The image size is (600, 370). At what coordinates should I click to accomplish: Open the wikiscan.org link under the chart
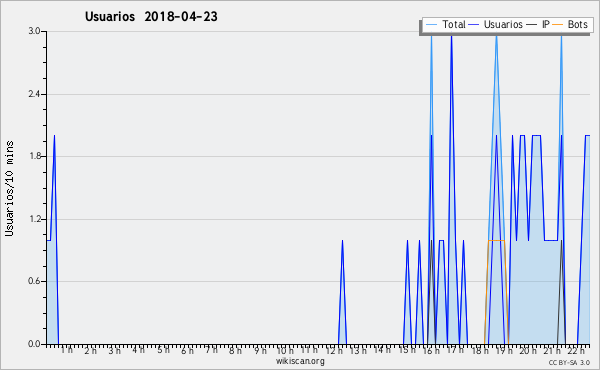(x=300, y=361)
